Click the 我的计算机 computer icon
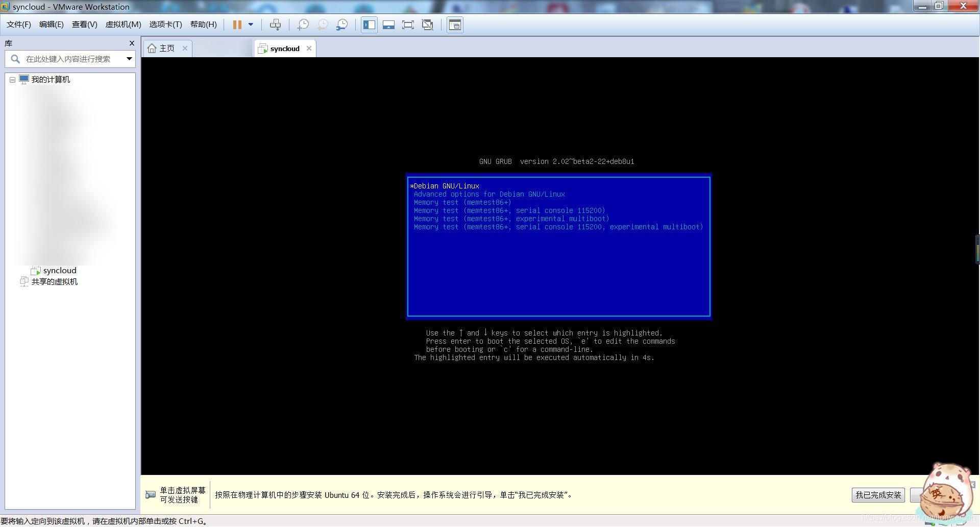The height and width of the screenshot is (527, 980). click(x=23, y=80)
